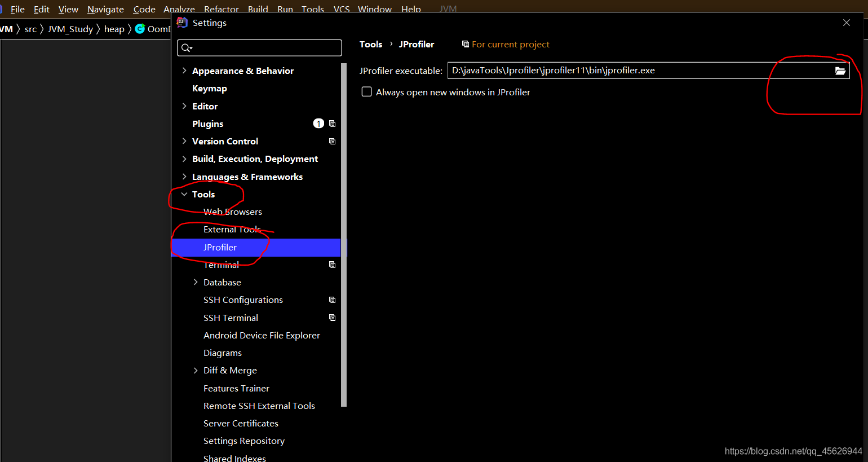Expand the Version Control section
This screenshot has width=868, height=462.
click(x=184, y=141)
